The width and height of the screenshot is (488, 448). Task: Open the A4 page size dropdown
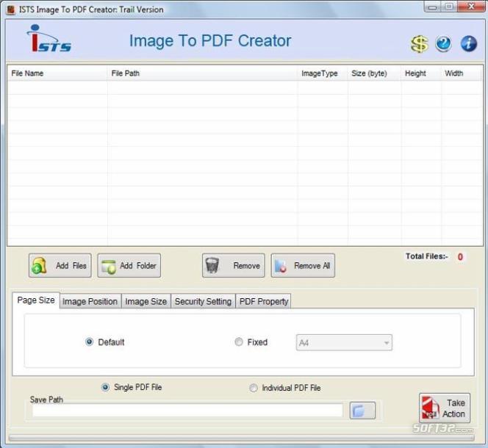[x=344, y=342]
